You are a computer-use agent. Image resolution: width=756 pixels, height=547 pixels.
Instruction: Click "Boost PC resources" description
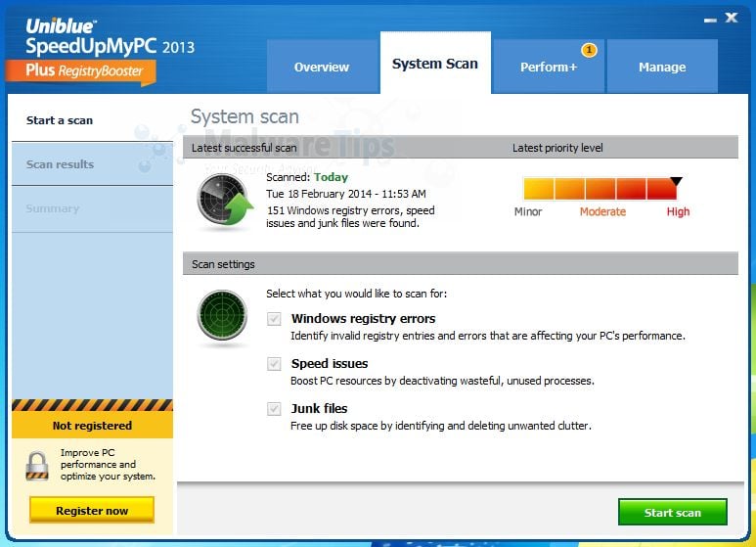click(442, 381)
